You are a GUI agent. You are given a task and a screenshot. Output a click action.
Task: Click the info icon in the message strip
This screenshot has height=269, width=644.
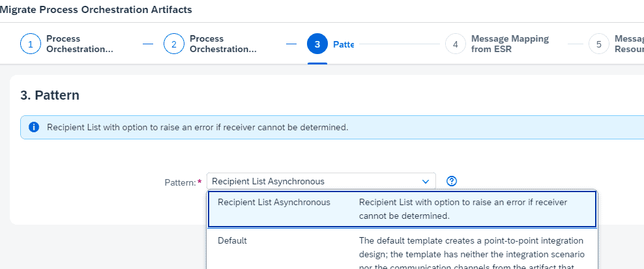[x=34, y=127]
